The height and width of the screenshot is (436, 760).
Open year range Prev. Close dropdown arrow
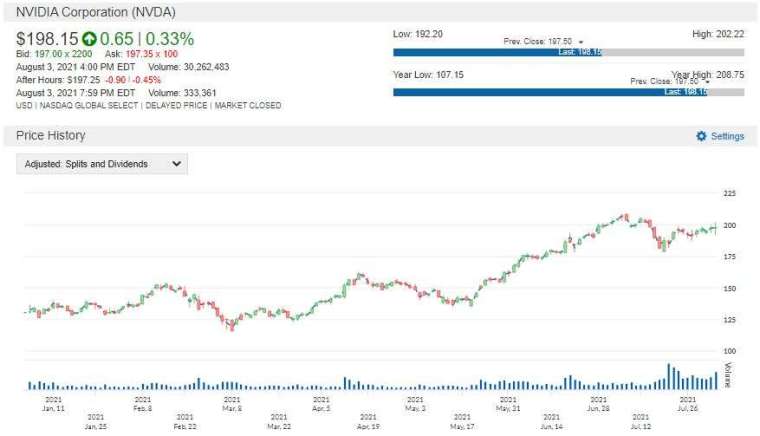708,82
